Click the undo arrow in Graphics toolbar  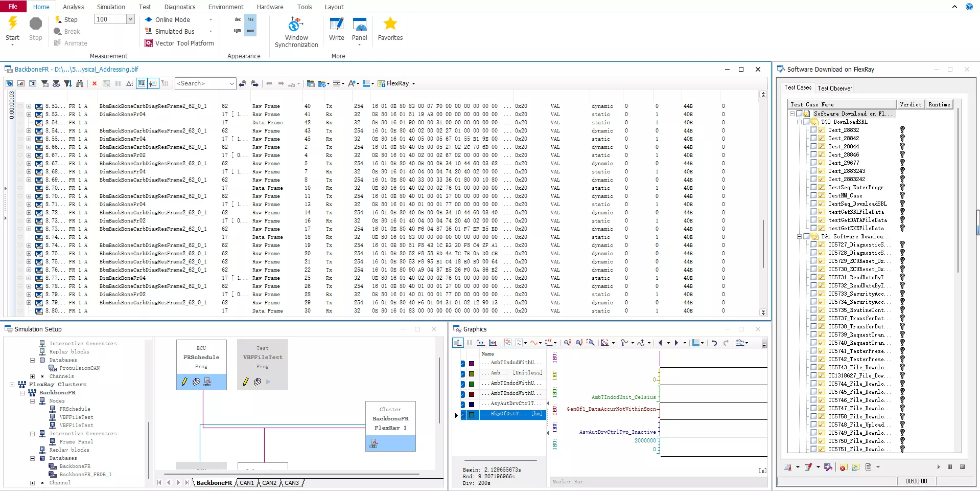point(714,343)
